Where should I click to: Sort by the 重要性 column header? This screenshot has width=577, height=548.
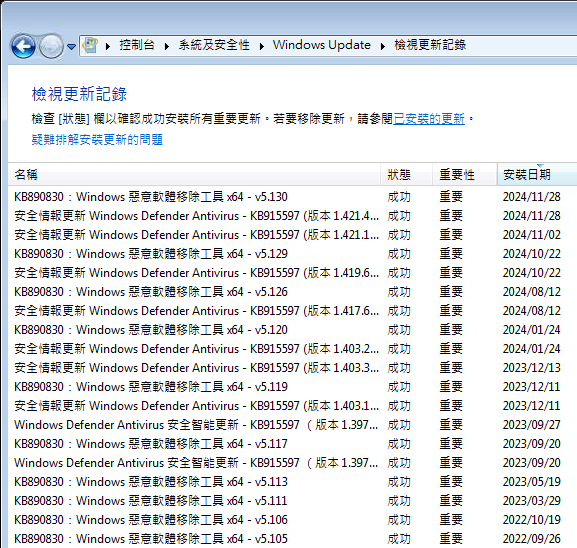tap(464, 174)
